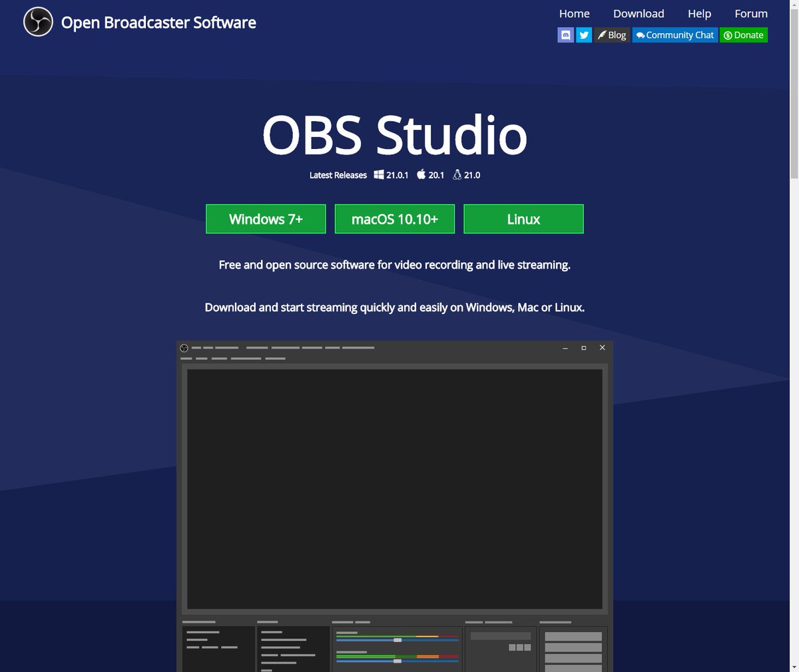The width and height of the screenshot is (799, 672).
Task: Click free and open source tagline text
Action: 395,265
